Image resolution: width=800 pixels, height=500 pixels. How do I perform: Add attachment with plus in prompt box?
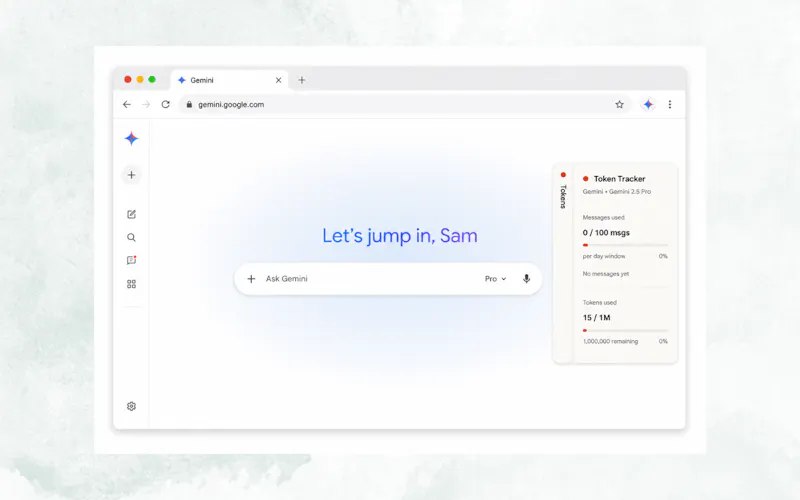point(251,279)
